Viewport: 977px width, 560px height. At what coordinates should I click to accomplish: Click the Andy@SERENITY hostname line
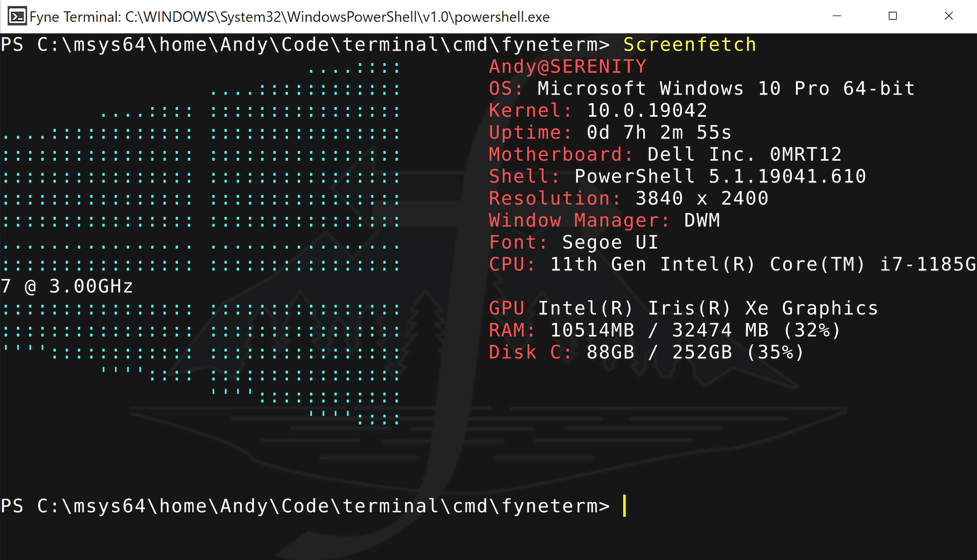pyautogui.click(x=567, y=66)
